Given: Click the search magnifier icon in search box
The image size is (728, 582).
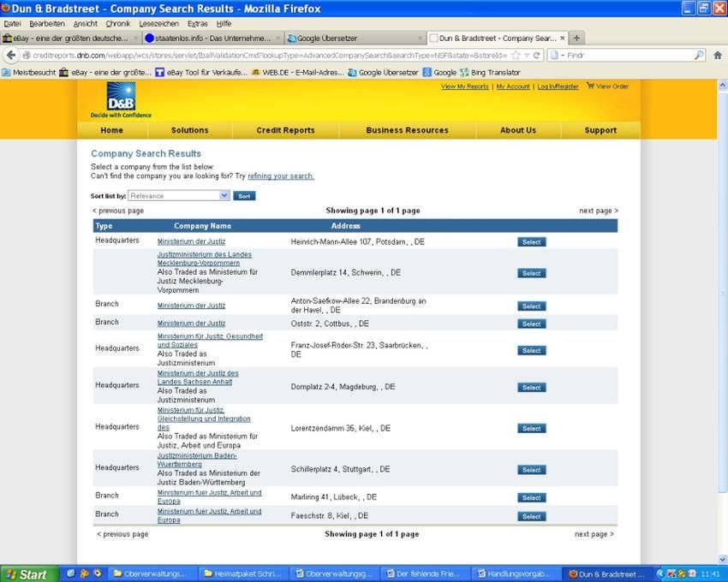Looking at the screenshot, I should [x=699, y=56].
